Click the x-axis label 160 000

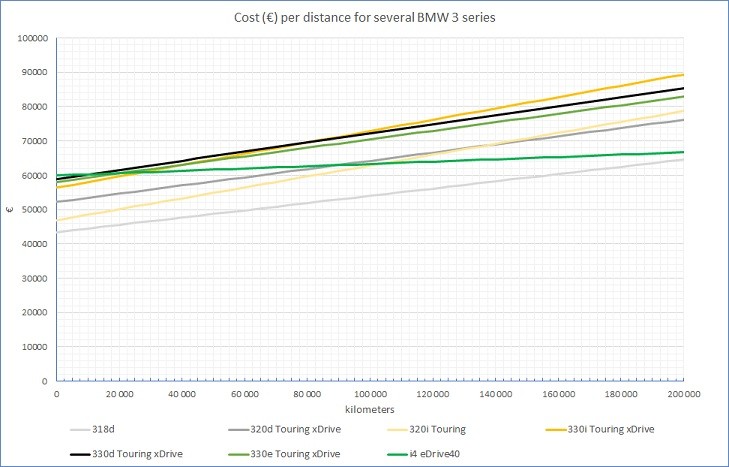[558, 394]
